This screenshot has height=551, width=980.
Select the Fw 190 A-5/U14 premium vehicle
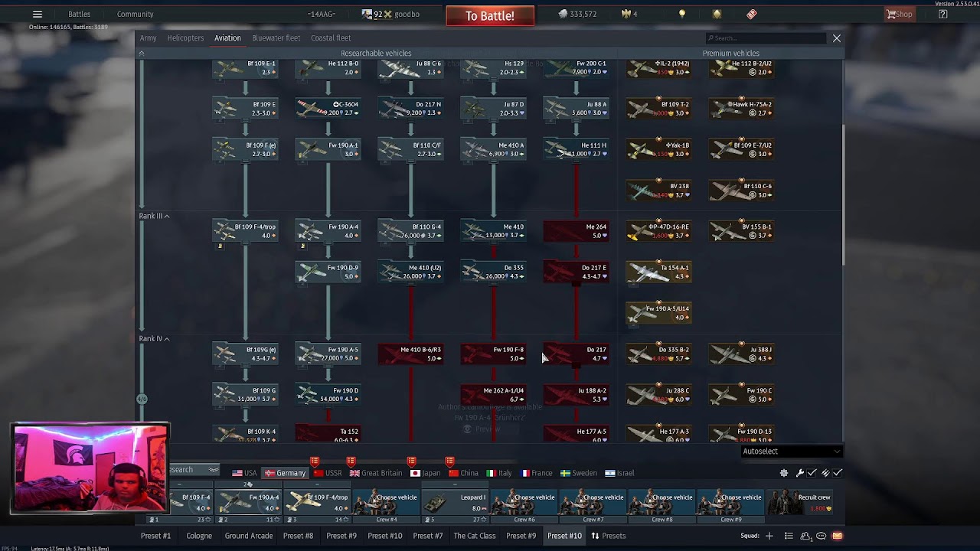point(659,312)
